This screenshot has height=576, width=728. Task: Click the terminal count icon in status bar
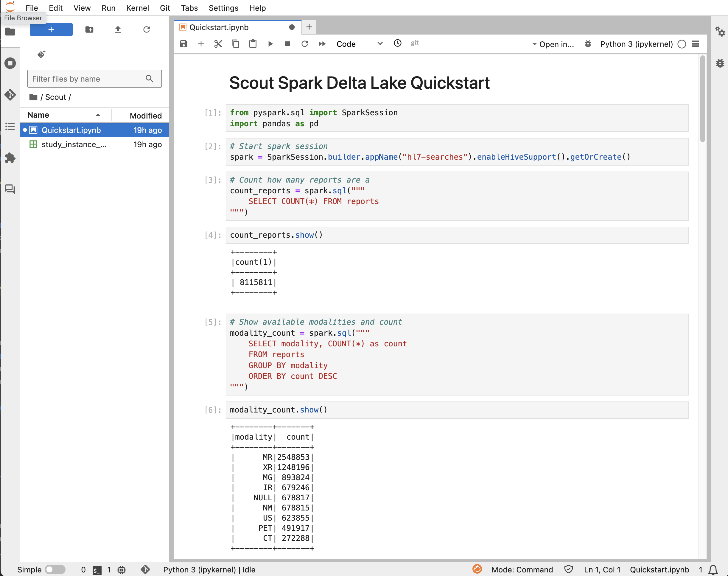97,570
